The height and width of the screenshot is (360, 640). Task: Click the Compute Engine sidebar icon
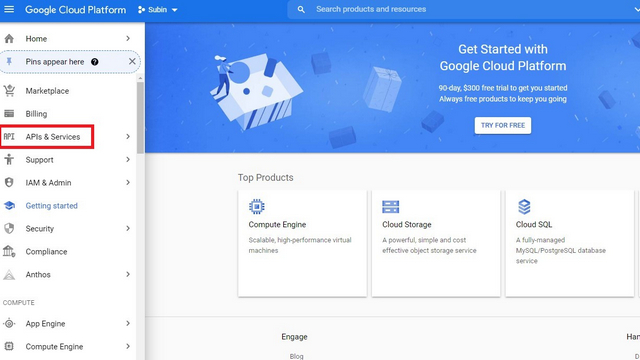click(9, 347)
